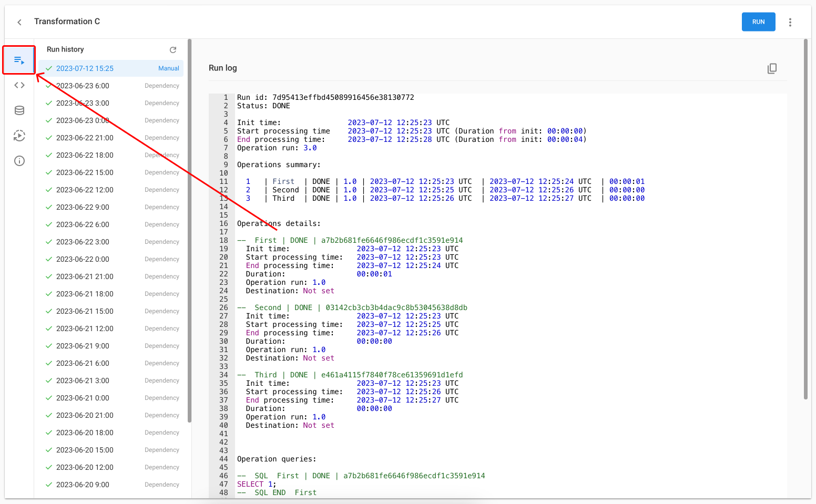816x504 pixels.
Task: Select the 2023-06-20 15:00 run
Action: [x=111, y=450]
